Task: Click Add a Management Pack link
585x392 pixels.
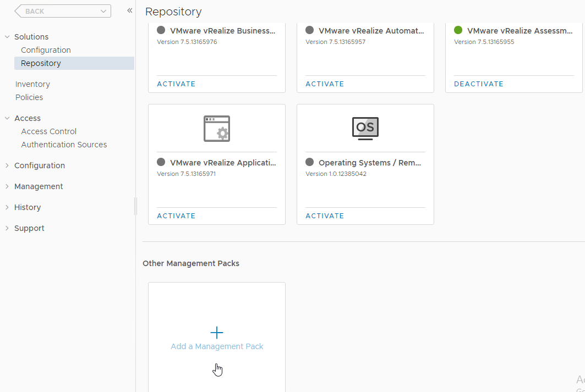Action: coord(217,346)
